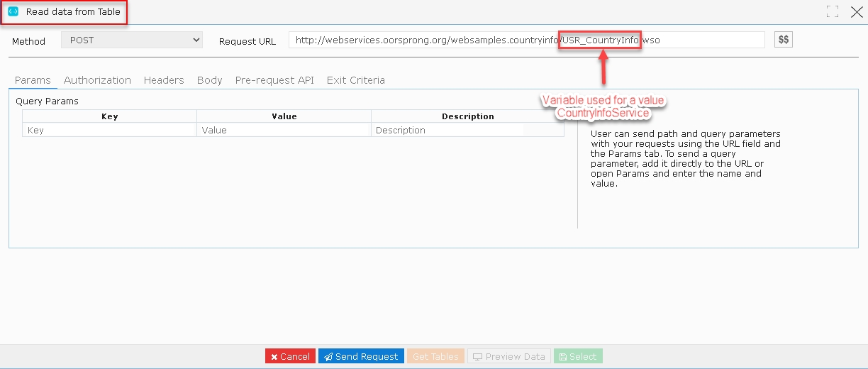Screen dimensions: 868x369
Task: Open the Method POST dropdown
Action: tap(132, 40)
